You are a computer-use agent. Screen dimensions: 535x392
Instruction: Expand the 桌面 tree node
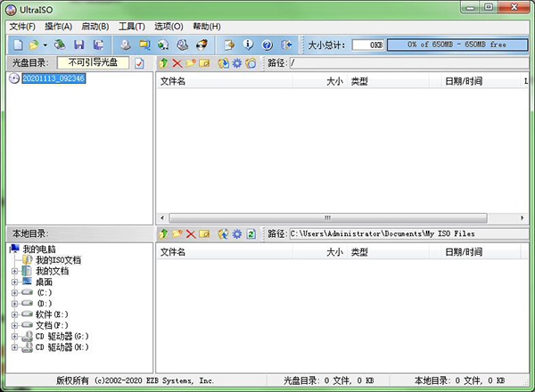click(x=14, y=282)
